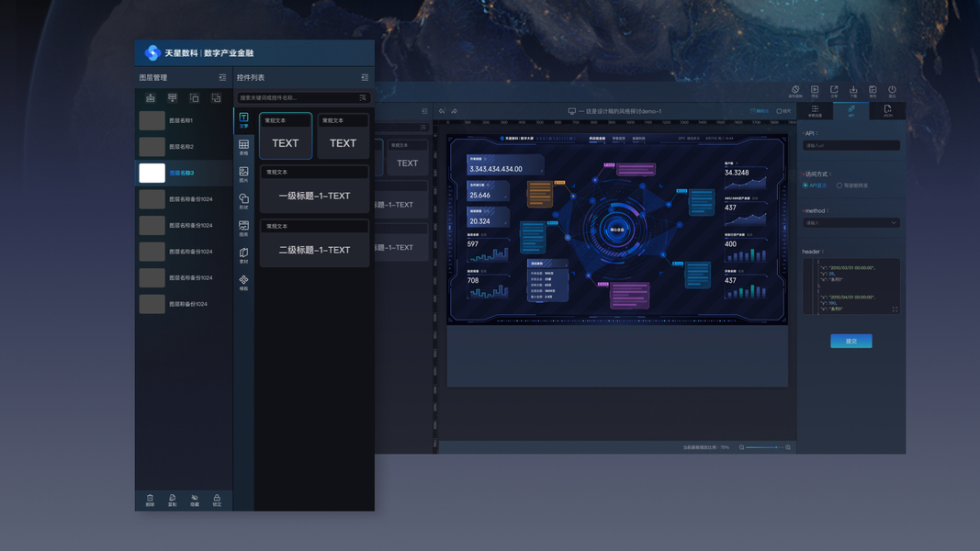Select the 文字 text widget category
980x551 pixels.
tap(243, 120)
